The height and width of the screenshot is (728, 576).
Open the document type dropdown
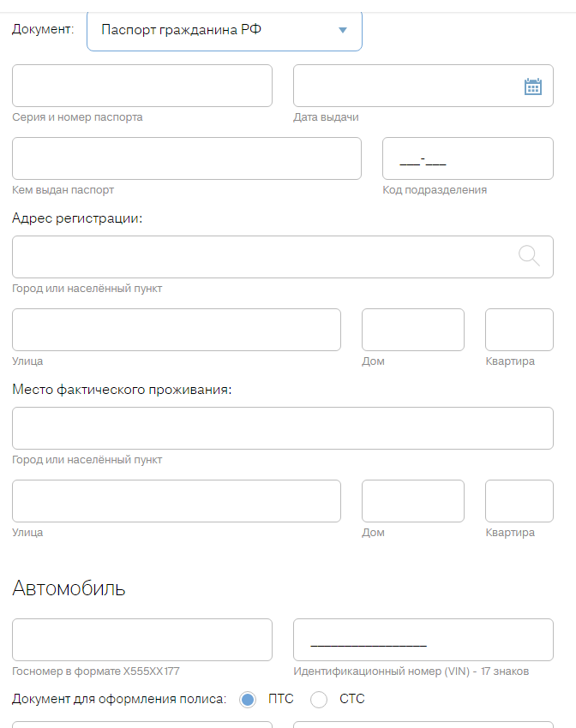tap(224, 30)
